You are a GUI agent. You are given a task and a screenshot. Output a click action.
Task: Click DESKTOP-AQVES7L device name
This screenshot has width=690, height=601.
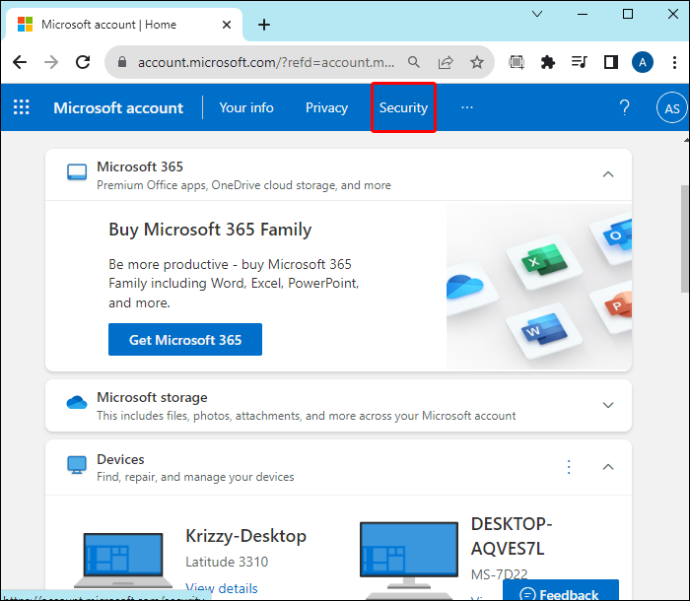pos(511,536)
